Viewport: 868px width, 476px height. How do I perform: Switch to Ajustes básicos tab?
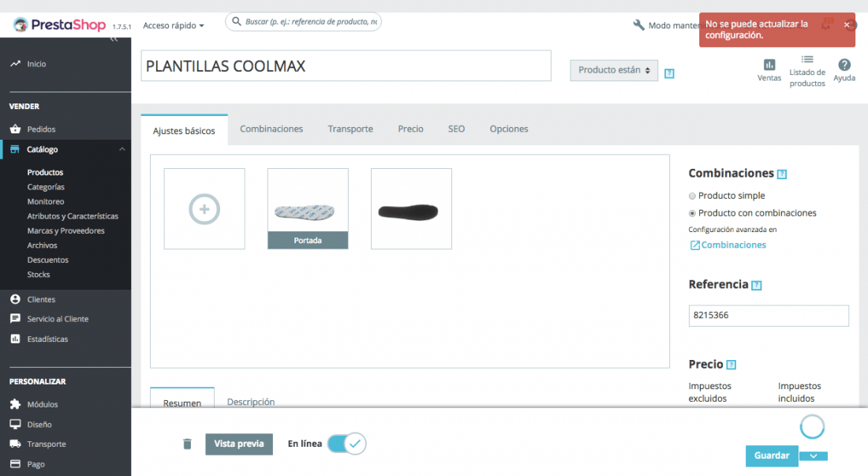pos(184,130)
